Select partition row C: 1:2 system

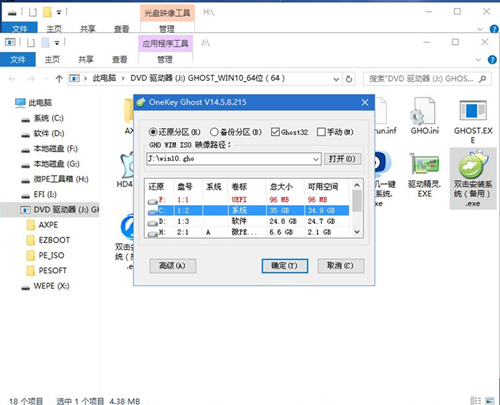[248, 210]
